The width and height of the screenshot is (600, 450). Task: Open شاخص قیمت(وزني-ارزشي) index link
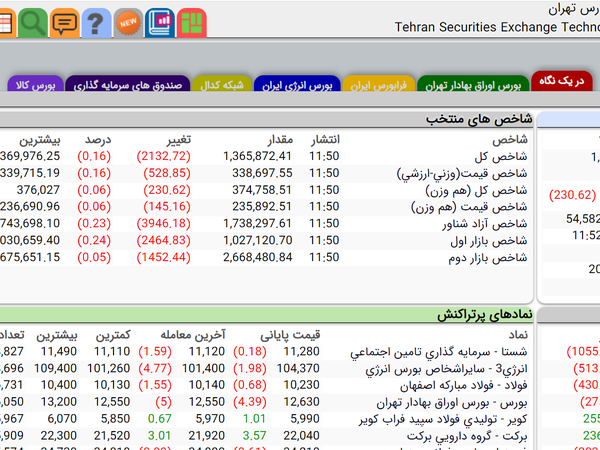tap(462, 173)
